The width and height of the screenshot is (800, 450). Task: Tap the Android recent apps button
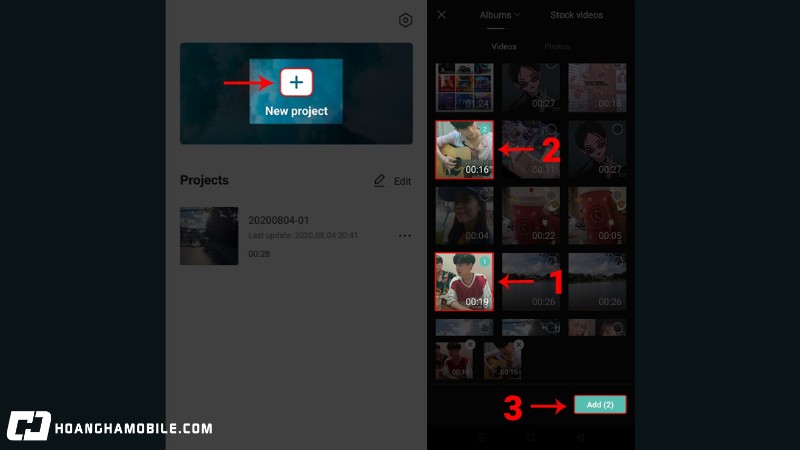point(481,437)
